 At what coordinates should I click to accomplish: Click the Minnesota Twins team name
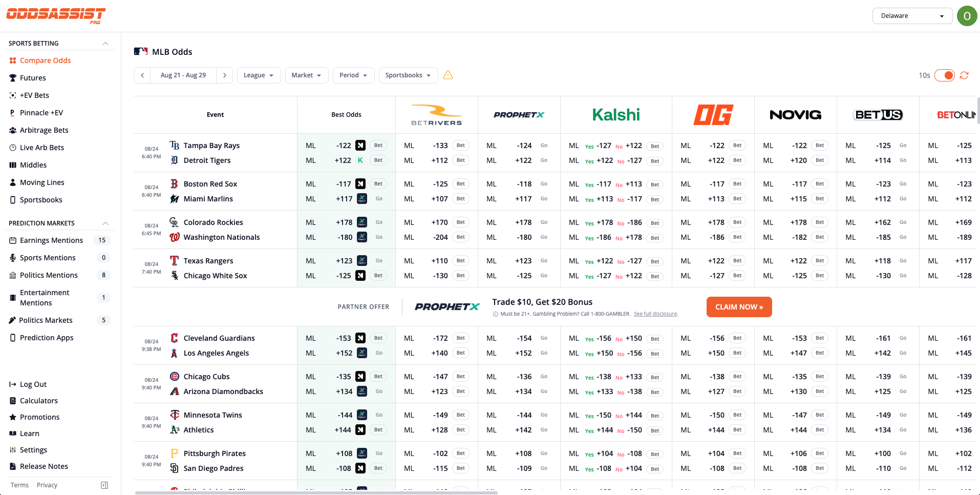coord(212,415)
